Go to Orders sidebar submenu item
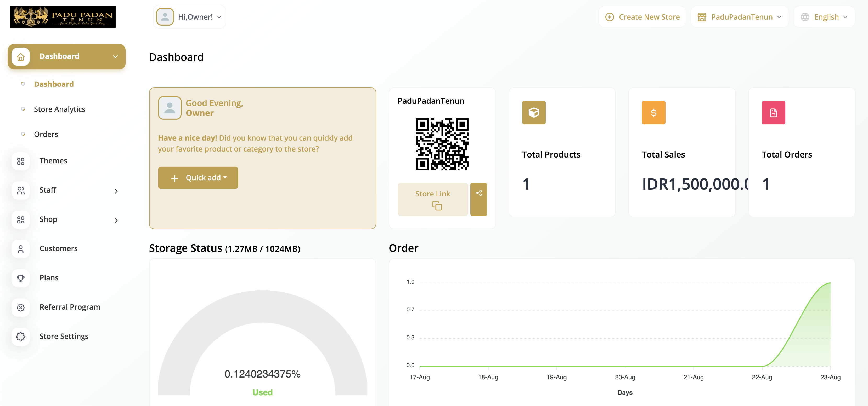 click(46, 134)
